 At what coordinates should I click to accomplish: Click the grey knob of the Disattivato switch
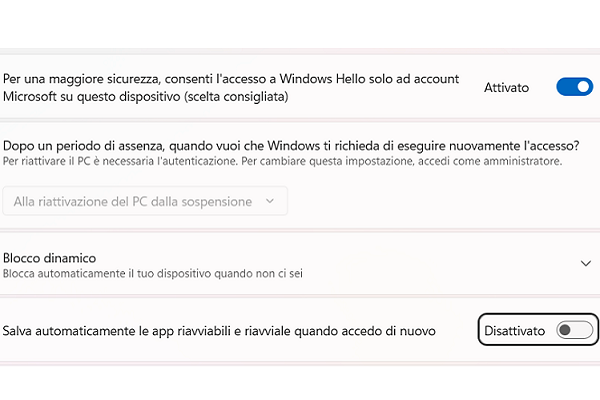pos(566,330)
